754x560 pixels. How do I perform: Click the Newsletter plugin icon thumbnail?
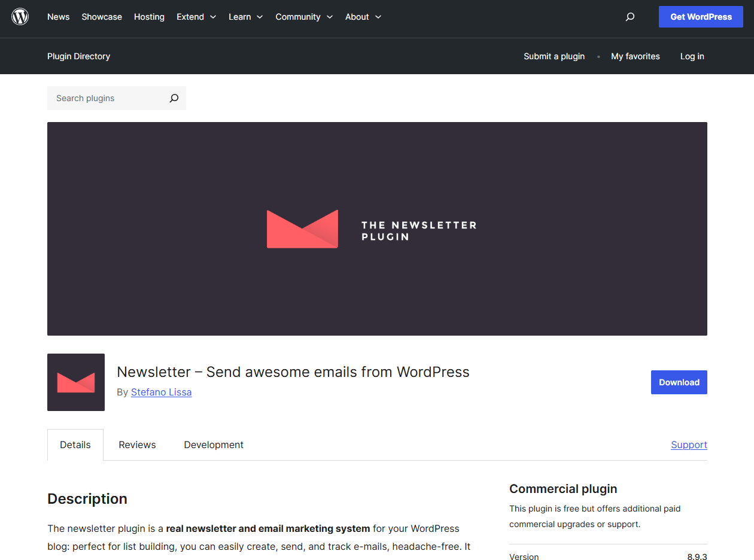pos(76,382)
